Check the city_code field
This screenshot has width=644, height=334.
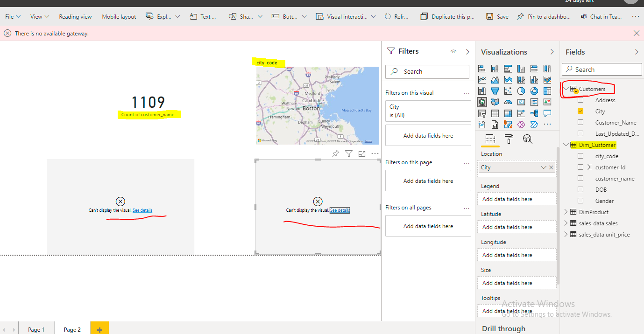[580, 156]
